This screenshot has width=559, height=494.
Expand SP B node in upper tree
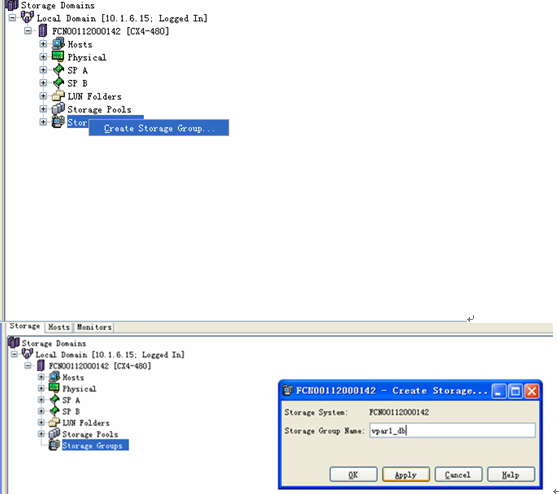click(x=43, y=83)
